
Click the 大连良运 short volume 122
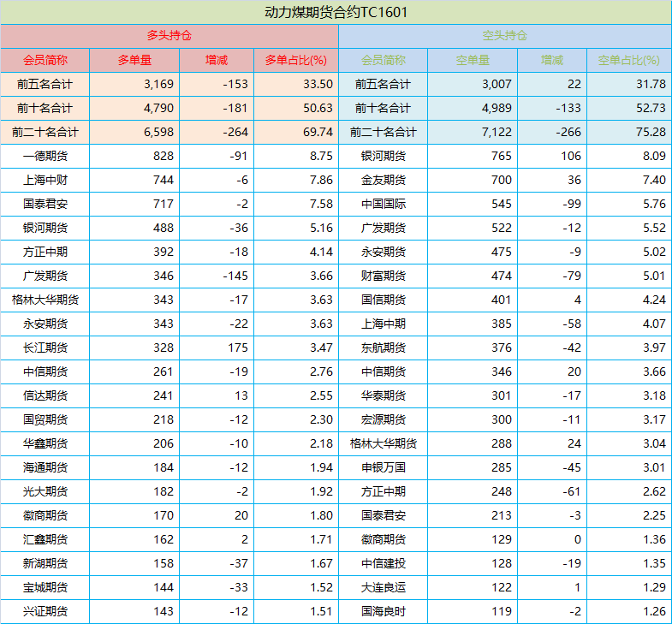coord(502,587)
